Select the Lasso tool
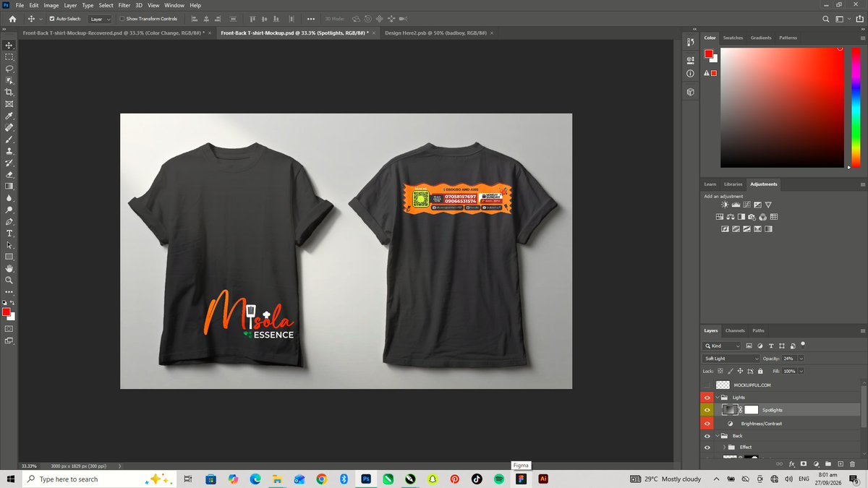Screen dimensions: 868x488 (9, 69)
